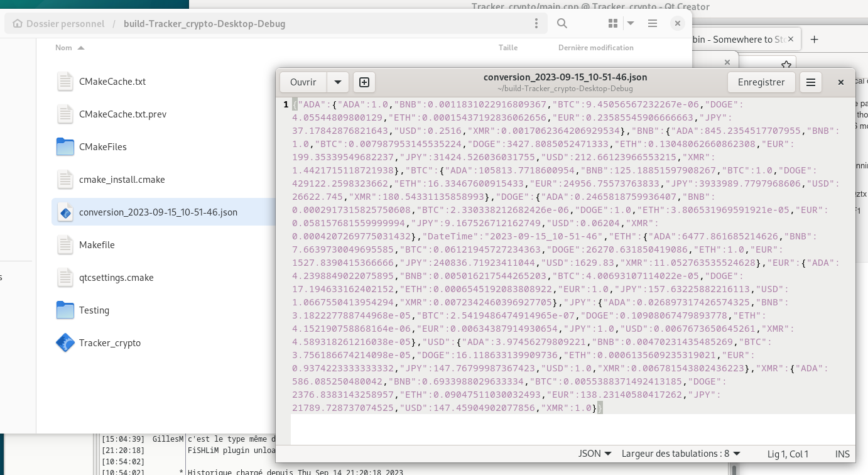Select the Testing folder icon
Image resolution: width=868 pixels, height=475 pixels.
[65, 310]
